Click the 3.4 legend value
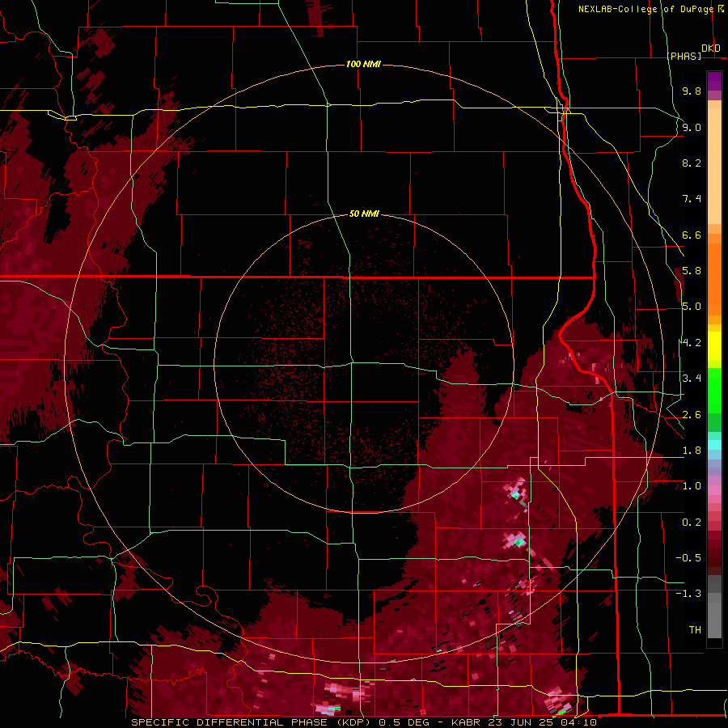 click(x=692, y=379)
